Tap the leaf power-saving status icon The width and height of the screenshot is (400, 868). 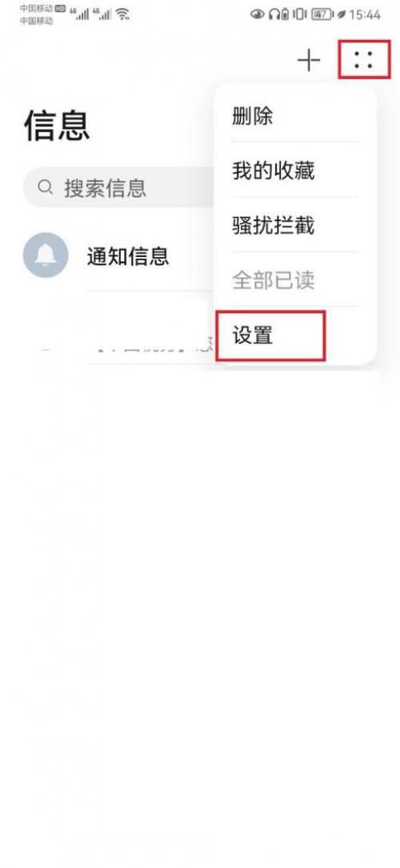341,15
